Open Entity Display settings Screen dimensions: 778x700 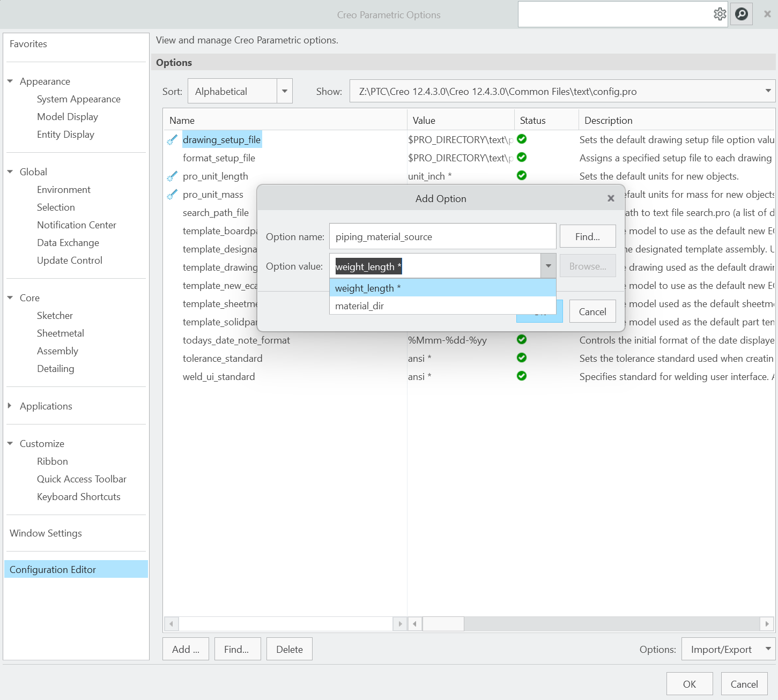[65, 135]
